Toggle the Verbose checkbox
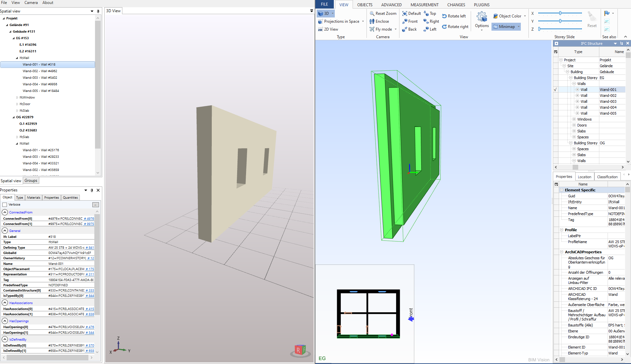Image resolution: width=631 pixels, height=364 pixels. pos(5,205)
